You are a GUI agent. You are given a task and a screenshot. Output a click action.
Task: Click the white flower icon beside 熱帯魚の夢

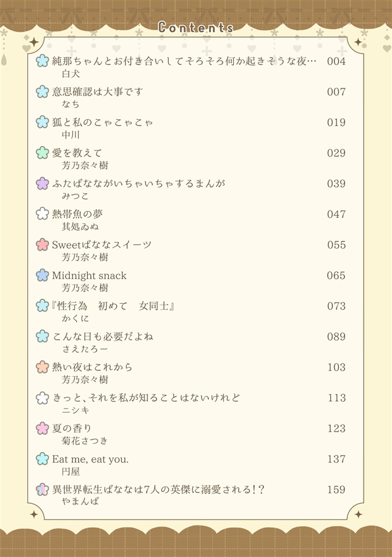coord(42,214)
